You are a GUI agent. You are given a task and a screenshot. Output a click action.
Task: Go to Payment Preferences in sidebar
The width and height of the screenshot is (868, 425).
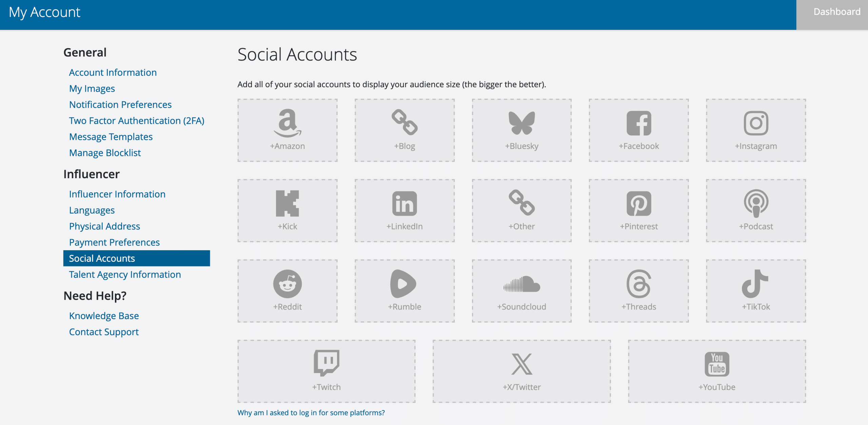(x=114, y=242)
